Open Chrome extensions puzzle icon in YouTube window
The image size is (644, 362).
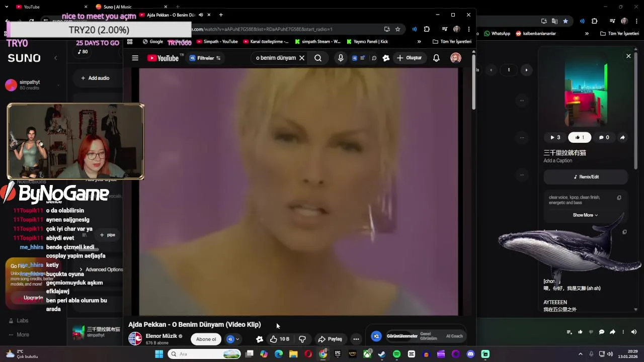427,29
